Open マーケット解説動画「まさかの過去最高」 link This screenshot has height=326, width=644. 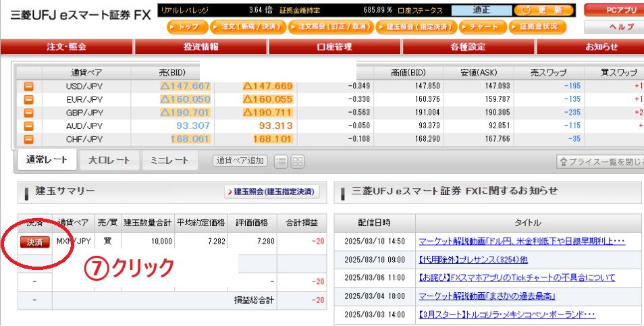pos(487,296)
